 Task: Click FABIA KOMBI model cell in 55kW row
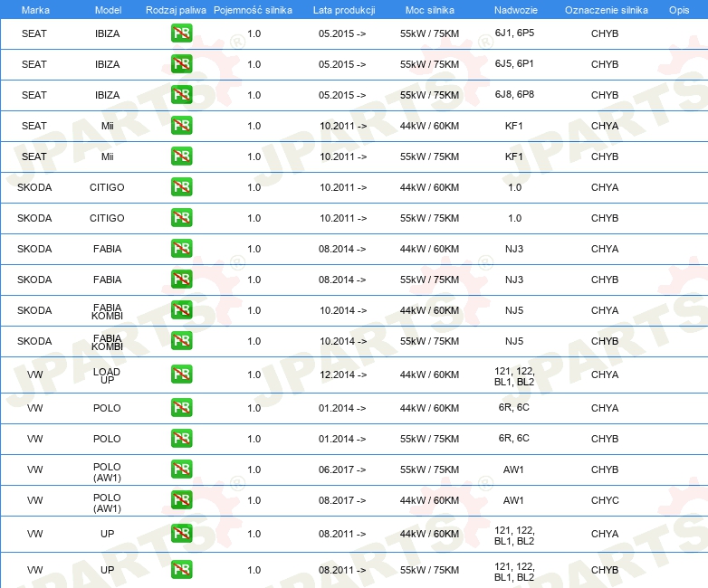tap(107, 342)
